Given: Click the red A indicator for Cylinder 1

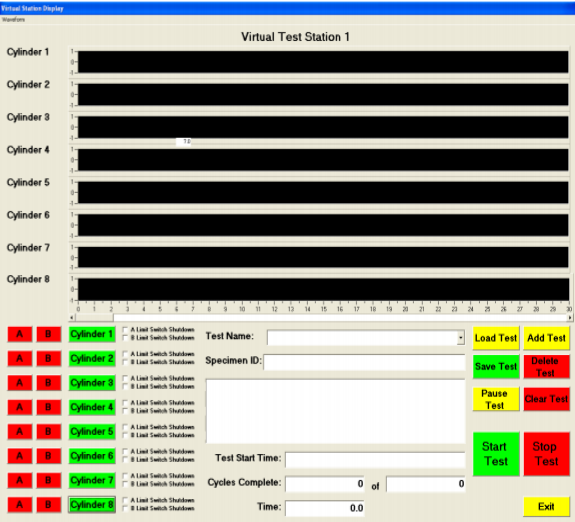Looking at the screenshot, I should 20,334.
